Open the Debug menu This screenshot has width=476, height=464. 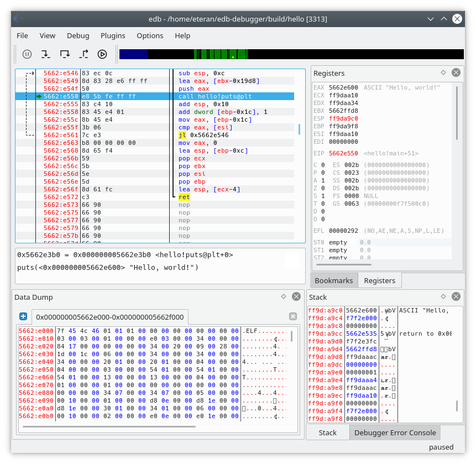(x=78, y=35)
